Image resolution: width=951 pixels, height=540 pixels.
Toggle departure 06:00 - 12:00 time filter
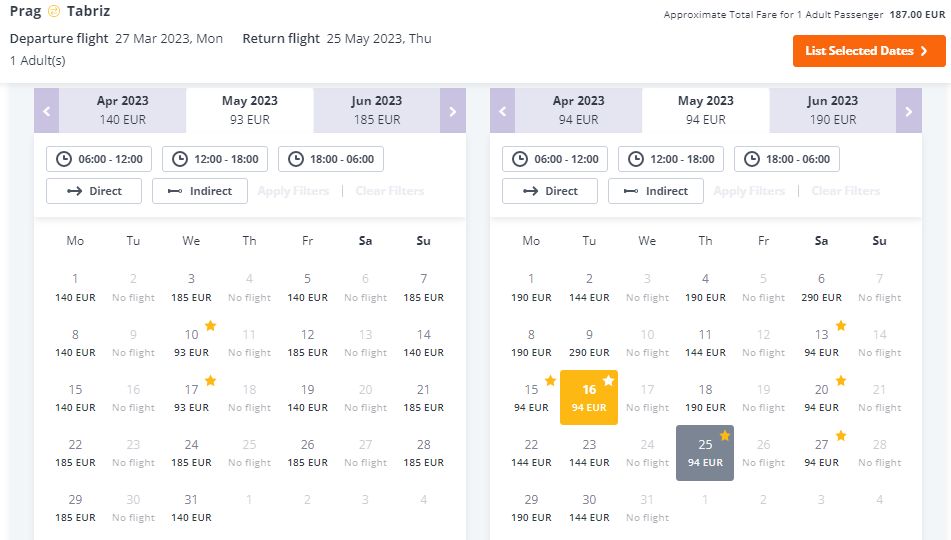[99, 159]
